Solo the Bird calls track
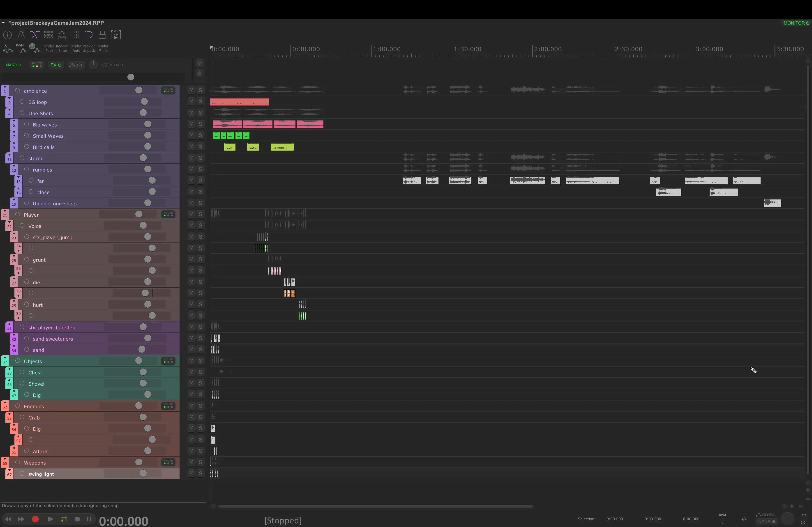The image size is (812, 527). pyautogui.click(x=201, y=147)
